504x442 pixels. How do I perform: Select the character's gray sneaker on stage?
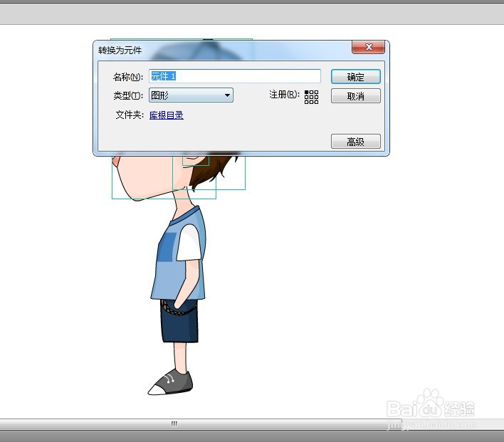(170, 382)
